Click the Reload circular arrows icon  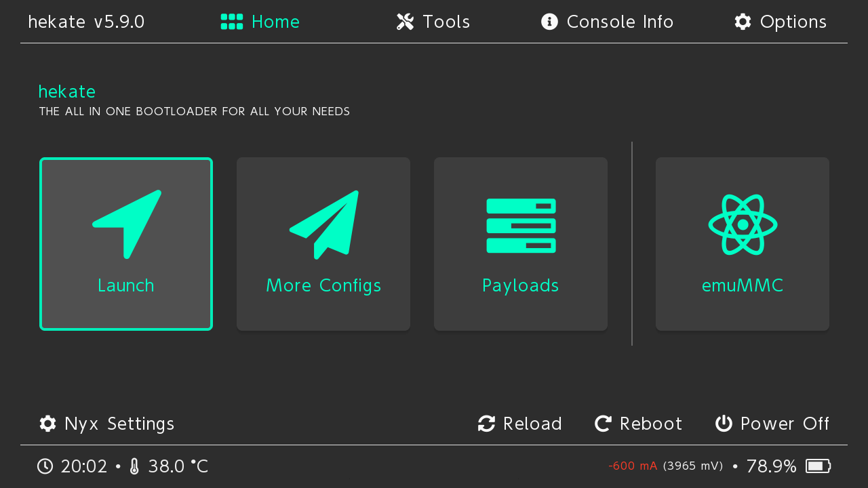pyautogui.click(x=486, y=424)
